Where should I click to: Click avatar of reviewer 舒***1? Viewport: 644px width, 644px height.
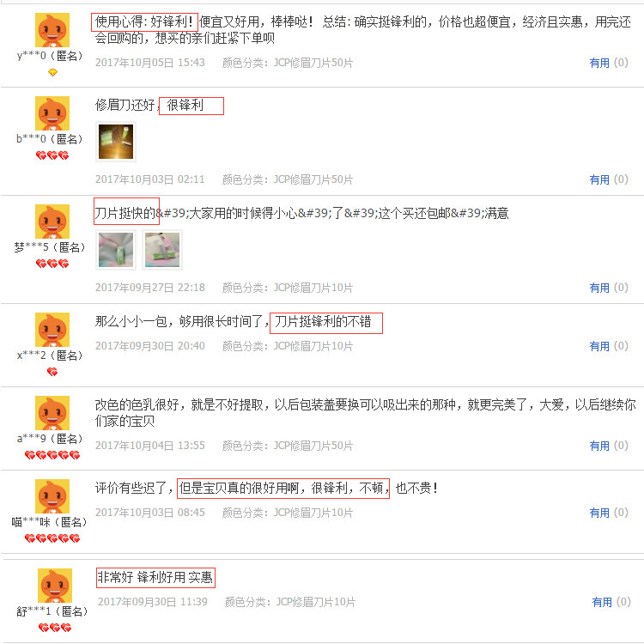pyautogui.click(x=55, y=586)
